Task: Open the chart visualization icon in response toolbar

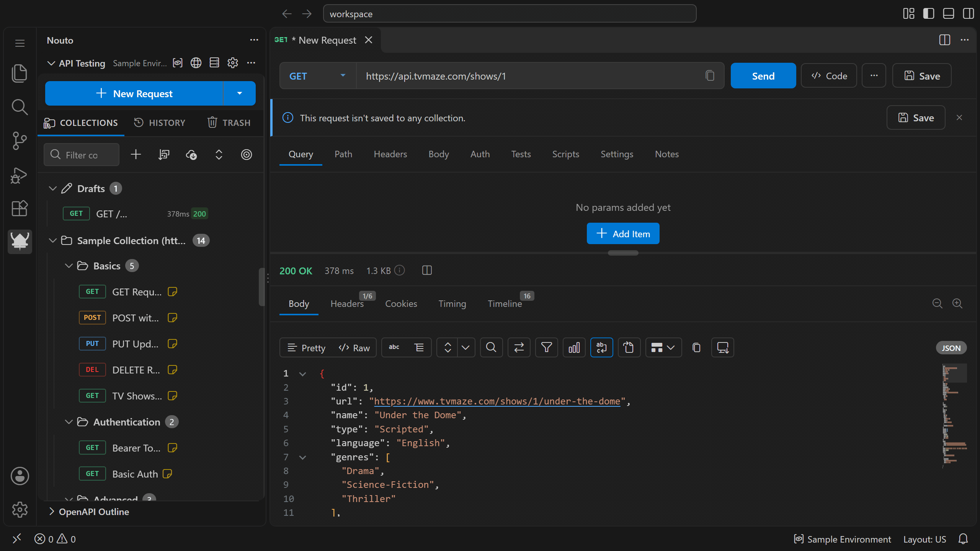Action: click(x=574, y=347)
